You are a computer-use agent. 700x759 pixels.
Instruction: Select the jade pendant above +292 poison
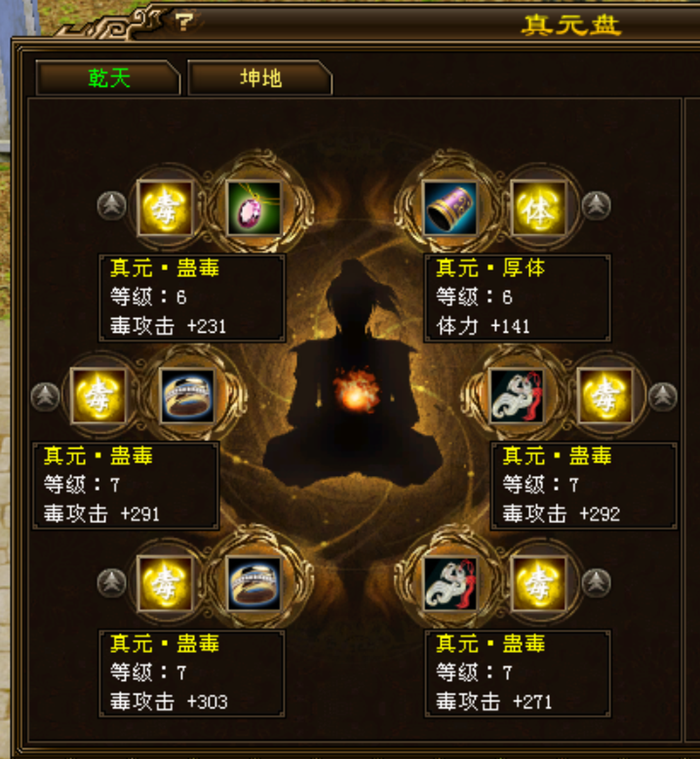pos(516,396)
